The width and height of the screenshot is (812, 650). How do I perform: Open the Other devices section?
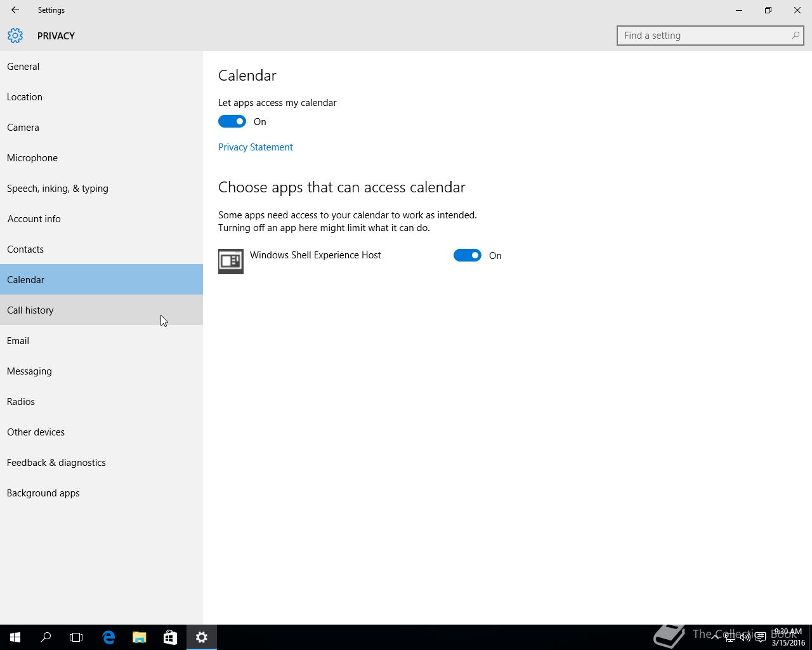[101, 432]
